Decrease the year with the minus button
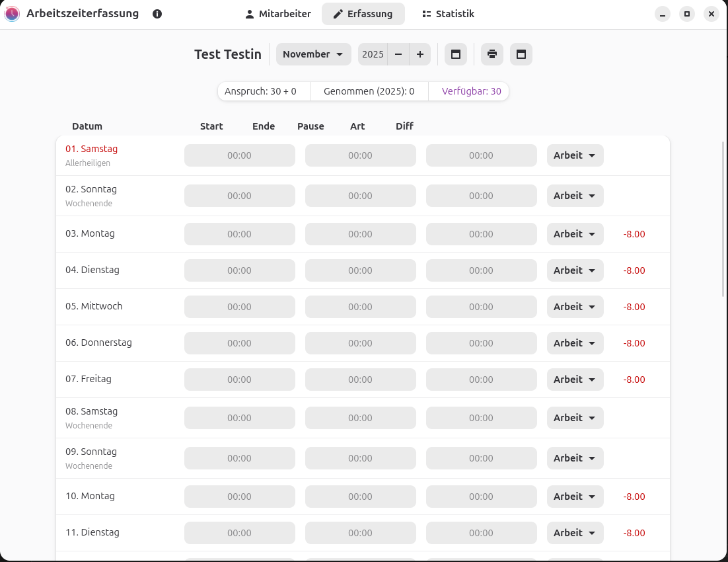This screenshot has width=728, height=562. (398, 54)
